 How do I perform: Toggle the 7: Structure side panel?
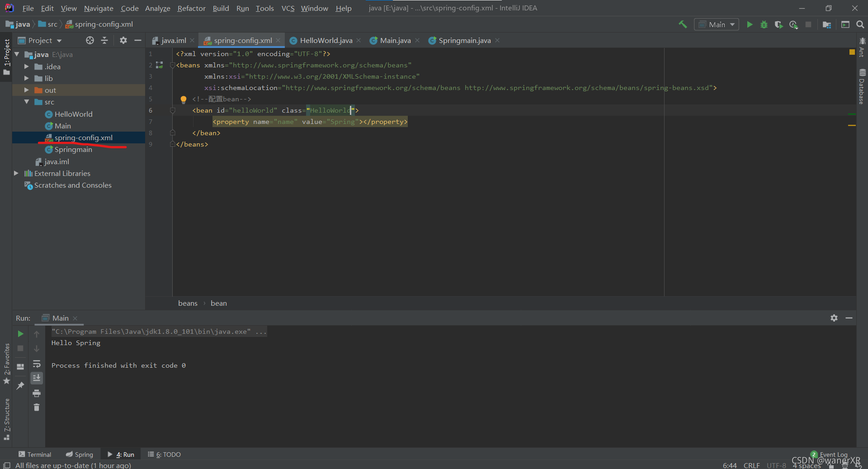pos(7,419)
